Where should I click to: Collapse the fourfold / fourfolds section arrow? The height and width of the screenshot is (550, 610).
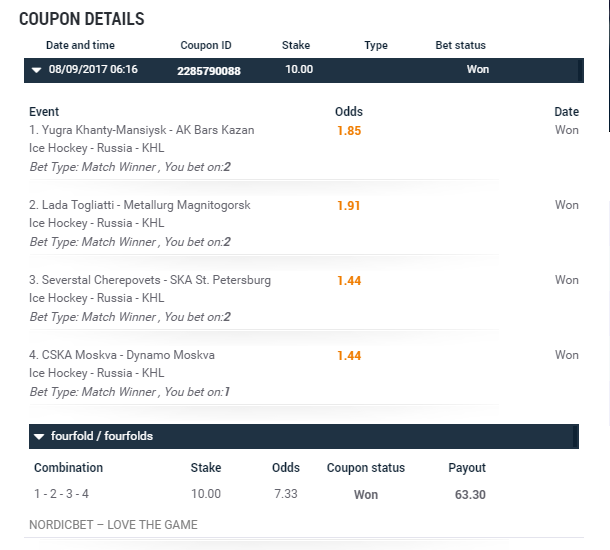(39, 437)
